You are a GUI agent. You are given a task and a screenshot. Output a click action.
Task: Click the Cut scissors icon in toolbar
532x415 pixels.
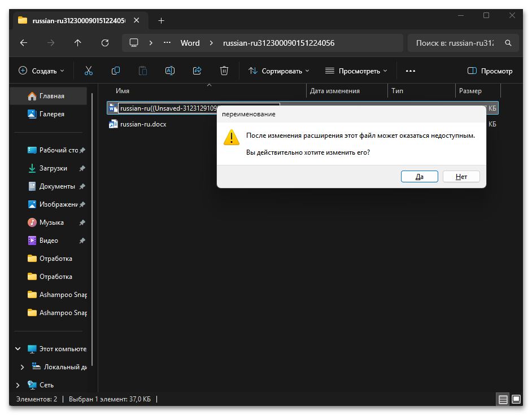click(89, 71)
